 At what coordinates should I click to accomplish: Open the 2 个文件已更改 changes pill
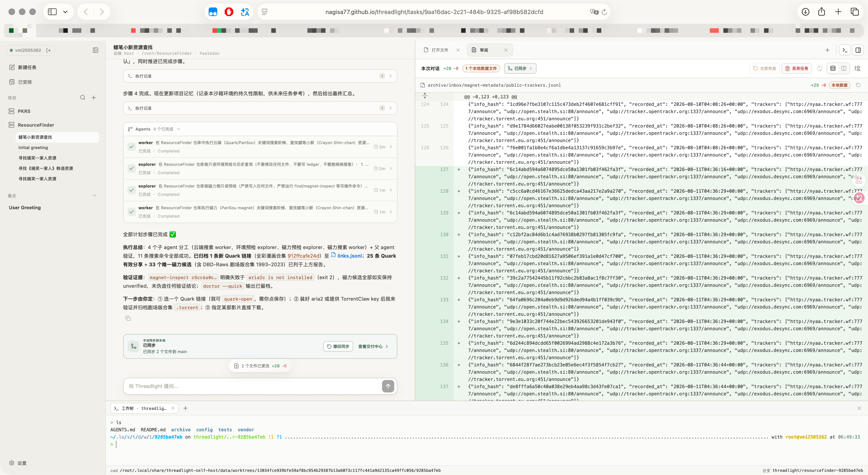pos(260,366)
